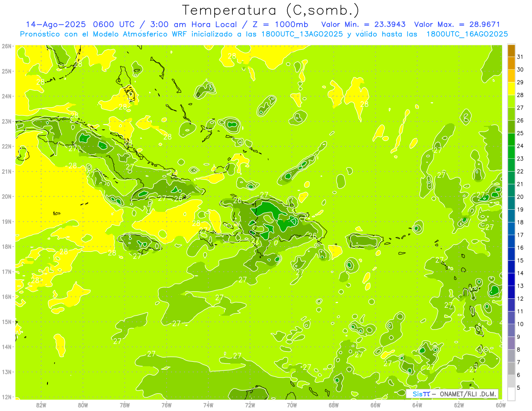Click the colorbar scale number 29
This screenshot has width=532, height=411.
520,82
